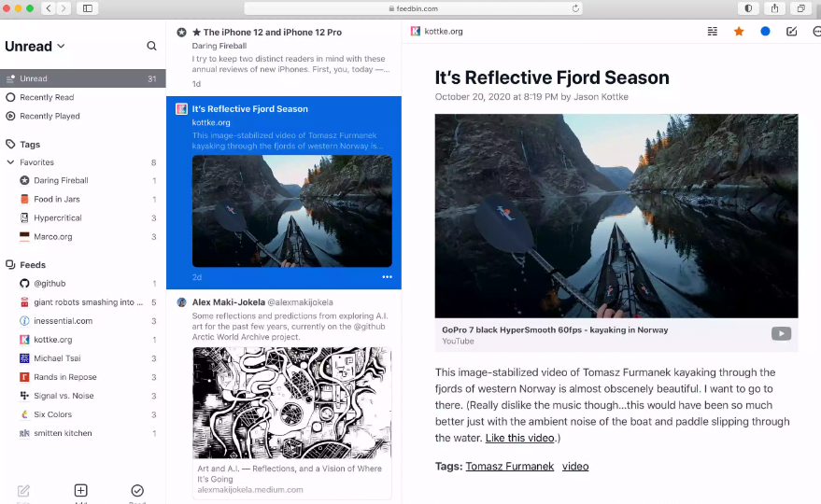The height and width of the screenshot is (504, 821).
Task: Open the Add feed plus button
Action: coord(81,491)
